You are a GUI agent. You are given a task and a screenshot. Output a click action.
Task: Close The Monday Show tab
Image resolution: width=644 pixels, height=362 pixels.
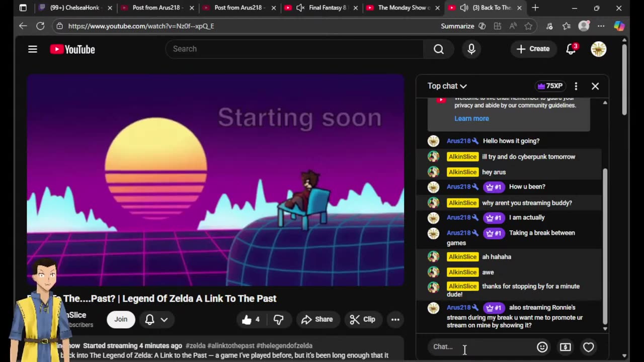[437, 8]
